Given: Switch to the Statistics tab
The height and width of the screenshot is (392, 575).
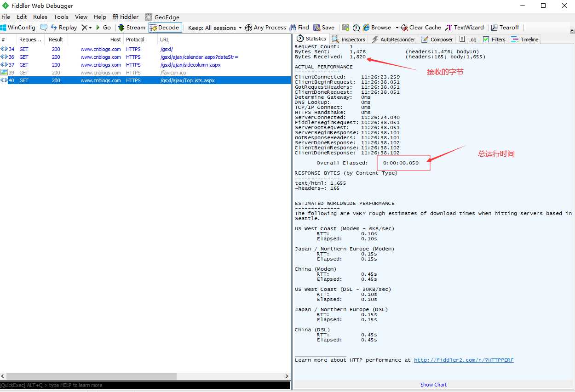Looking at the screenshot, I should [311, 39].
